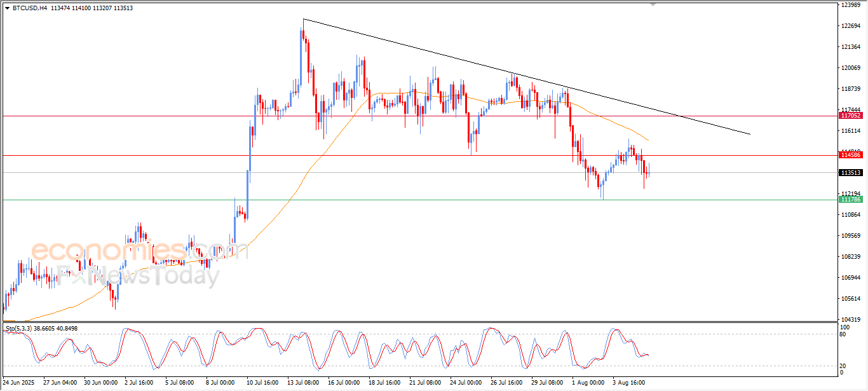Click the 118739 price axis label
Image resolution: width=868 pixels, height=391 pixels.
850,89
